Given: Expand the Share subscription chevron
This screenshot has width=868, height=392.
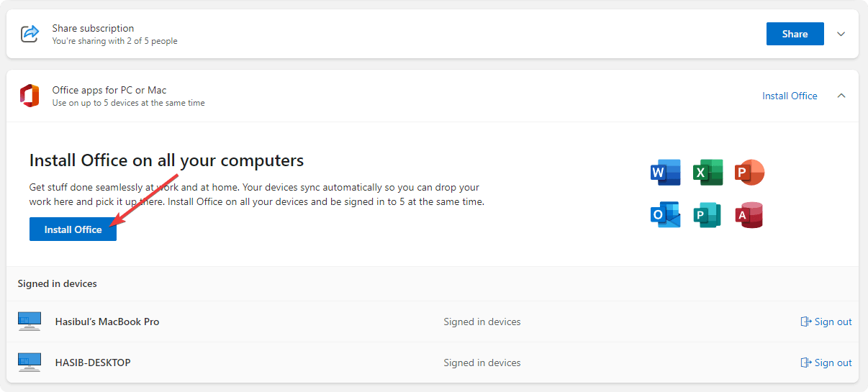Looking at the screenshot, I should point(841,34).
